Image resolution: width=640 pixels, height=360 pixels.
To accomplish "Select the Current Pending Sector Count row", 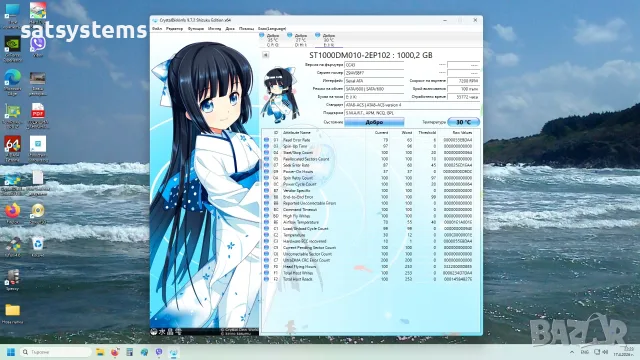I will point(370,247).
